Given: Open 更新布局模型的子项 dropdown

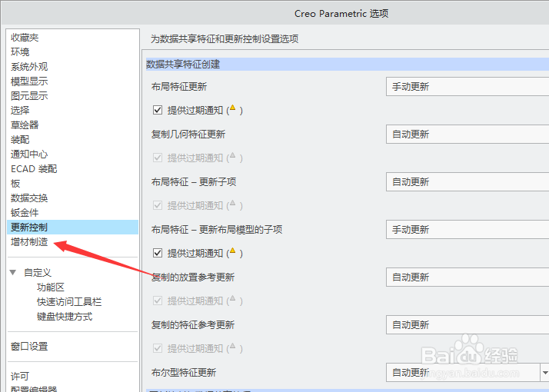Looking at the screenshot, I should point(467,230).
